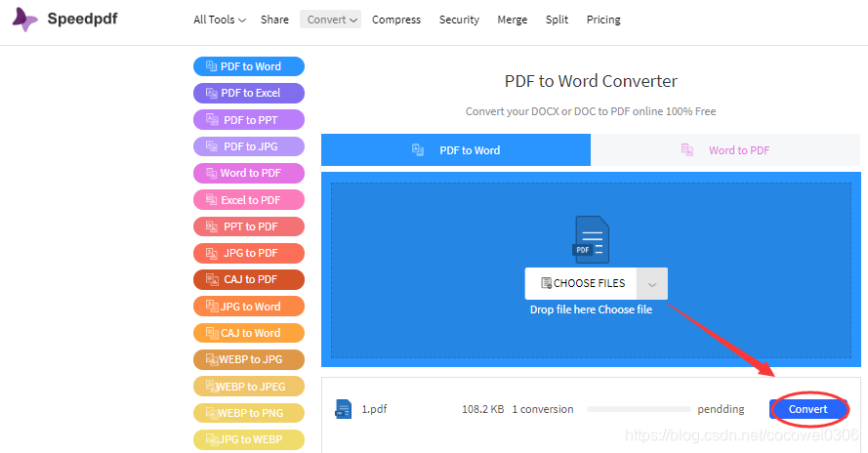This screenshot has width=868, height=453.
Task: Click the PDF document icon in drop zone
Action: click(591, 239)
